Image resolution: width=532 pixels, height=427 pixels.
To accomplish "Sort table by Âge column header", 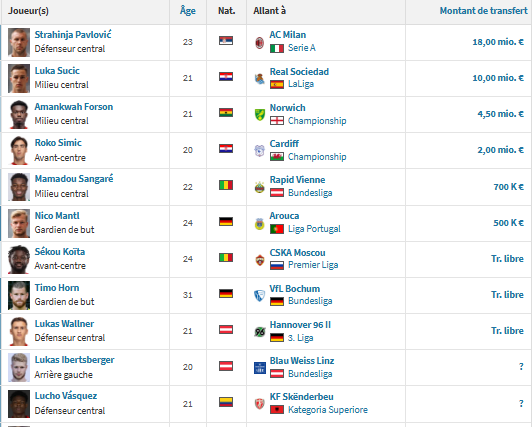I will click(x=188, y=11).
